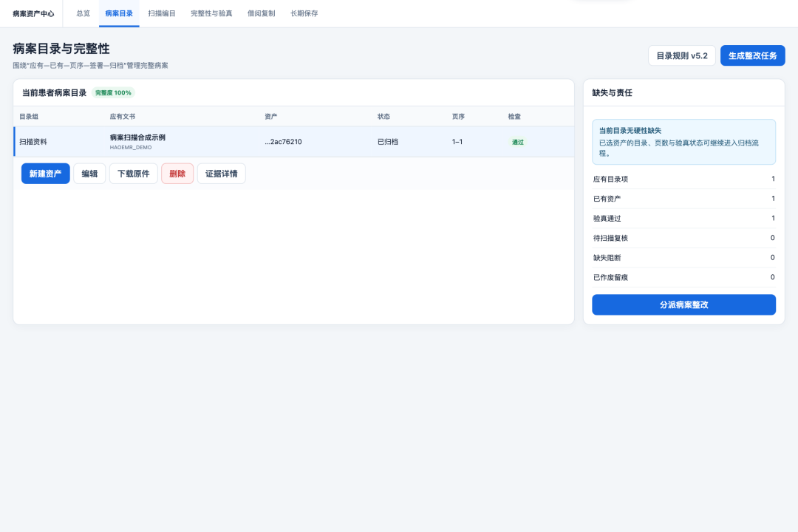The image size is (798, 532).
Task: Click the 资产 column header
Action: (270, 117)
